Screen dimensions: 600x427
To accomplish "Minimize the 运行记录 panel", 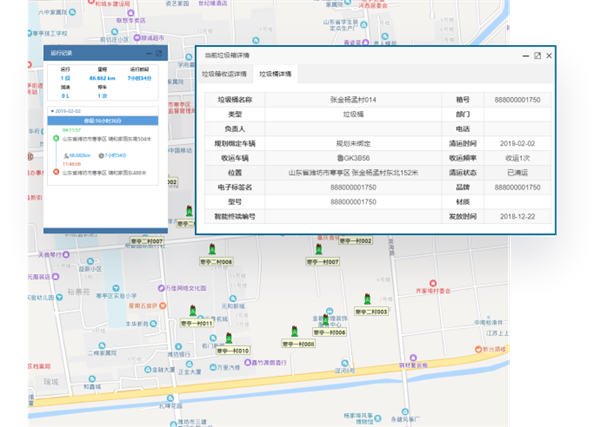I will (147, 52).
